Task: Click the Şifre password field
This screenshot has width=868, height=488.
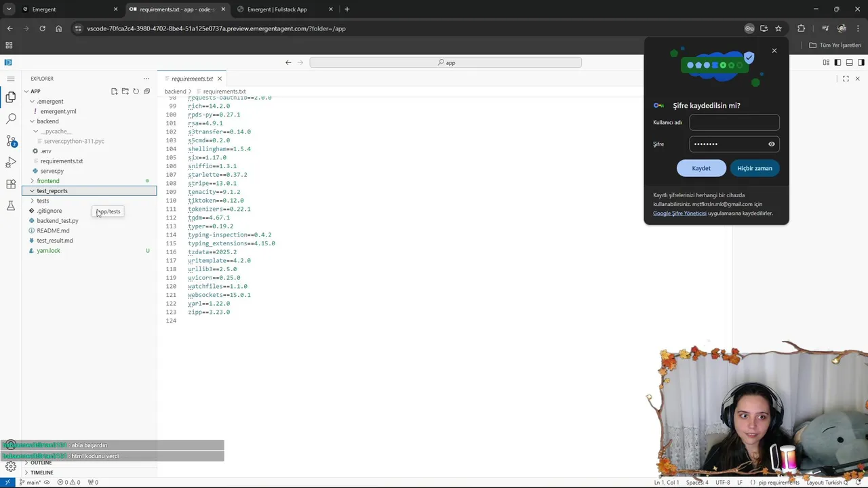Action: click(x=734, y=144)
